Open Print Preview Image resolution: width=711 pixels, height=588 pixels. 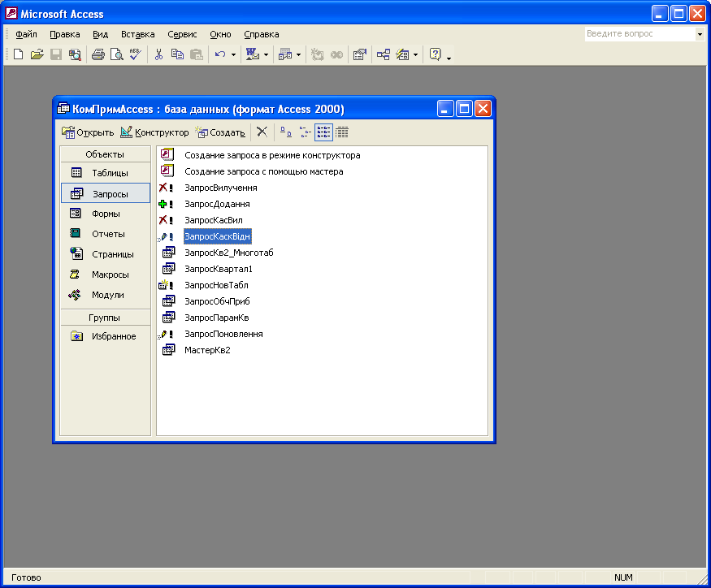117,55
